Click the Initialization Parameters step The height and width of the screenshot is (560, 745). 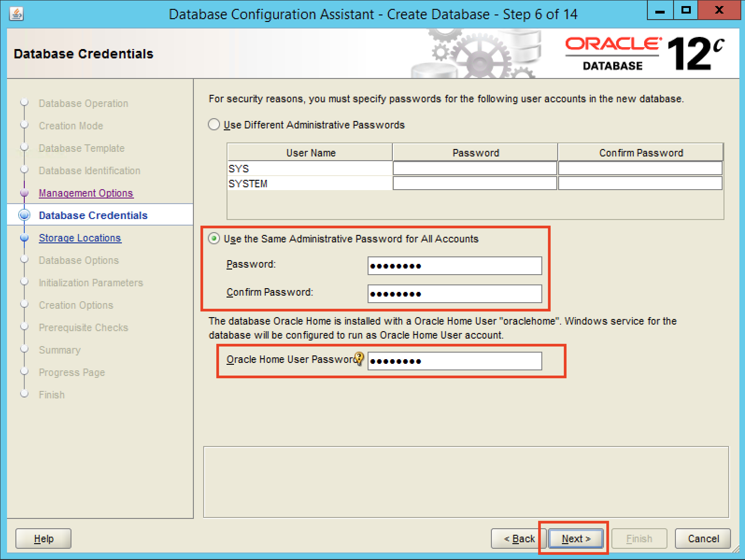91,283
